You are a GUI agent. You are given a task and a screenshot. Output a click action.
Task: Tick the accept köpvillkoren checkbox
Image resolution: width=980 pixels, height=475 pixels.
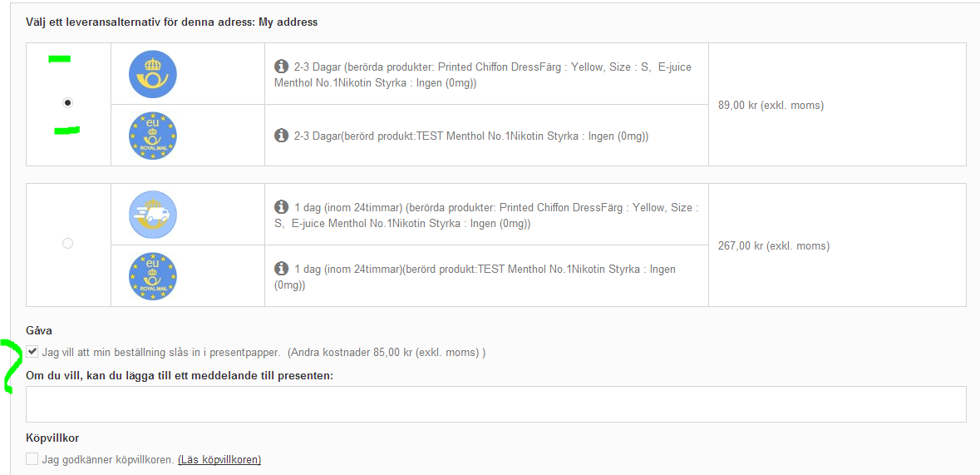32,459
